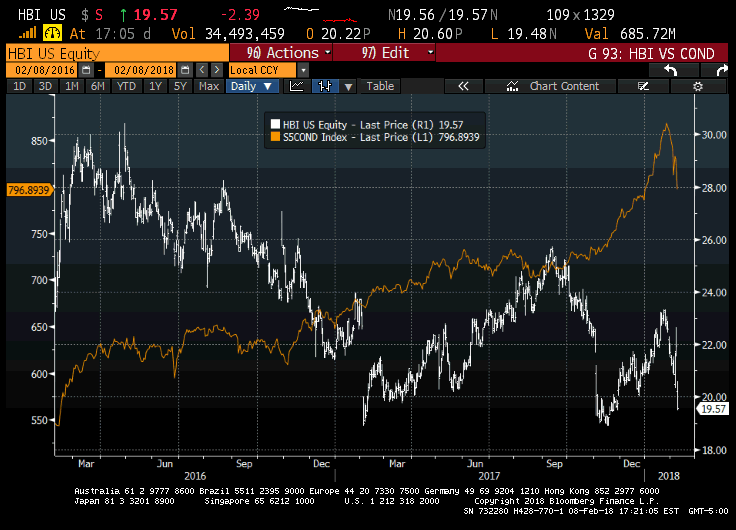Expand chart type options arrow
Image resolution: width=736 pixels, height=530 pixels.
click(x=348, y=86)
